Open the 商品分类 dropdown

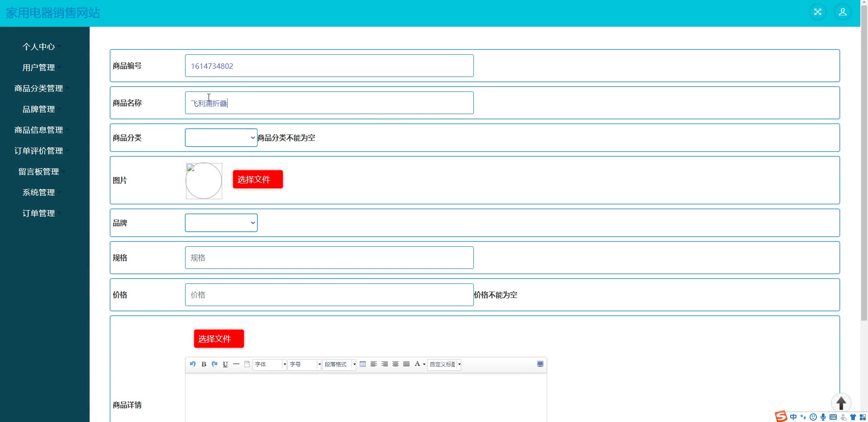[x=221, y=138]
